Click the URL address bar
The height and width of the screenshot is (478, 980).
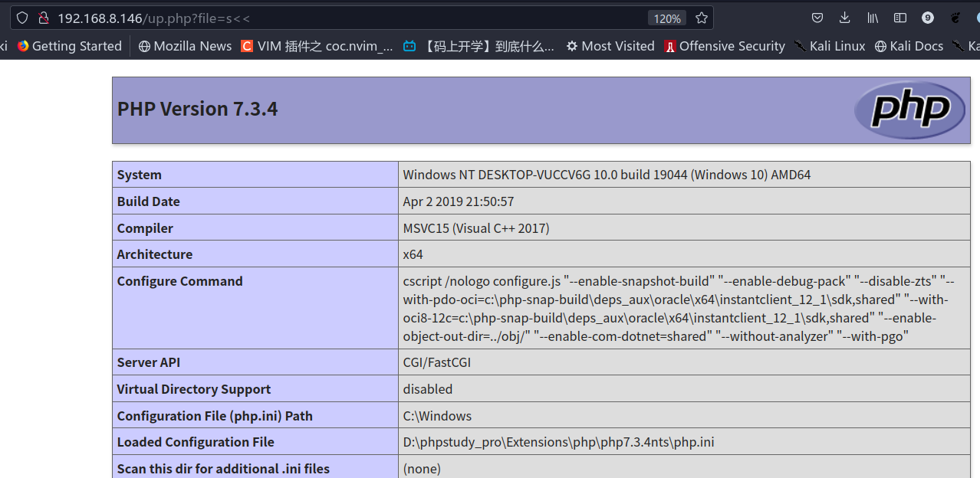coord(345,18)
